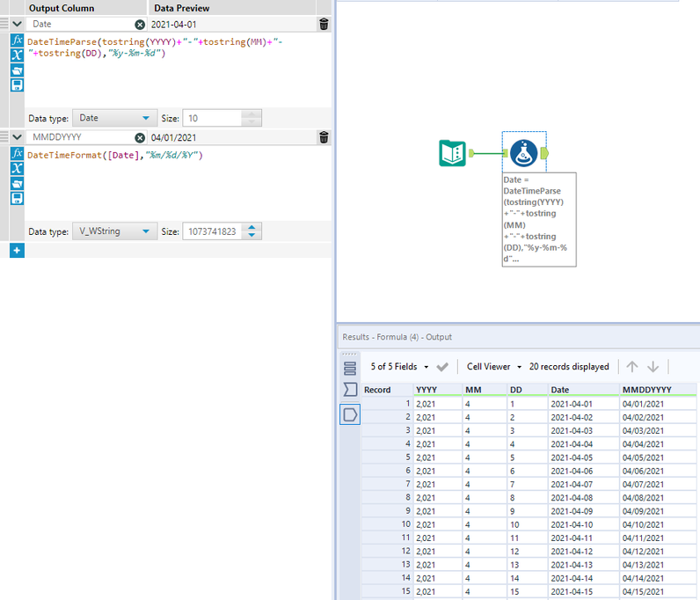700x600 pixels.
Task: Open functions list for MMDDYYYY expression
Action: (17, 154)
